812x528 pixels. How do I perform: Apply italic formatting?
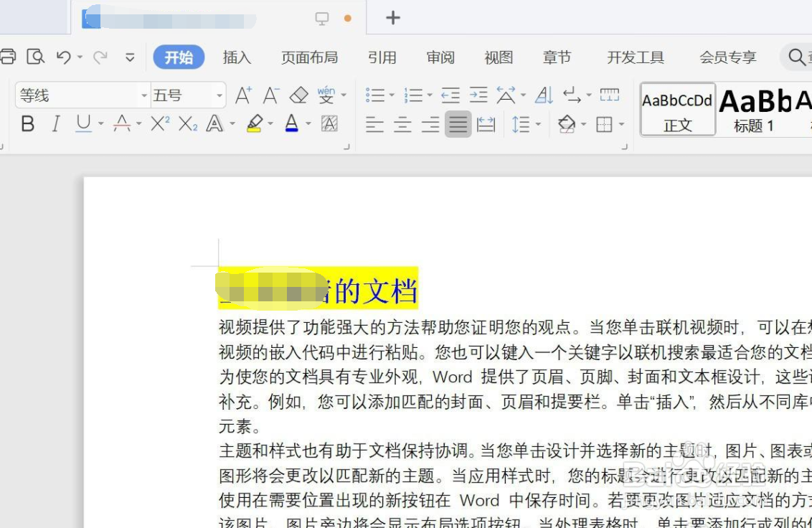point(55,123)
